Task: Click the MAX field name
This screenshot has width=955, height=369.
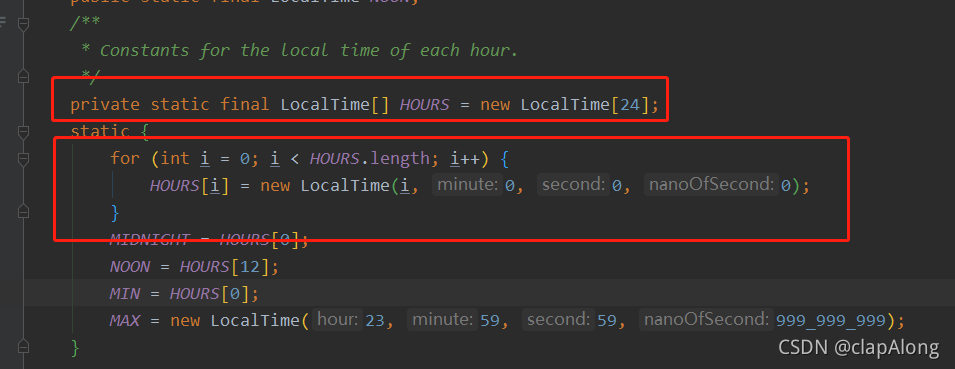Action: click(x=125, y=320)
